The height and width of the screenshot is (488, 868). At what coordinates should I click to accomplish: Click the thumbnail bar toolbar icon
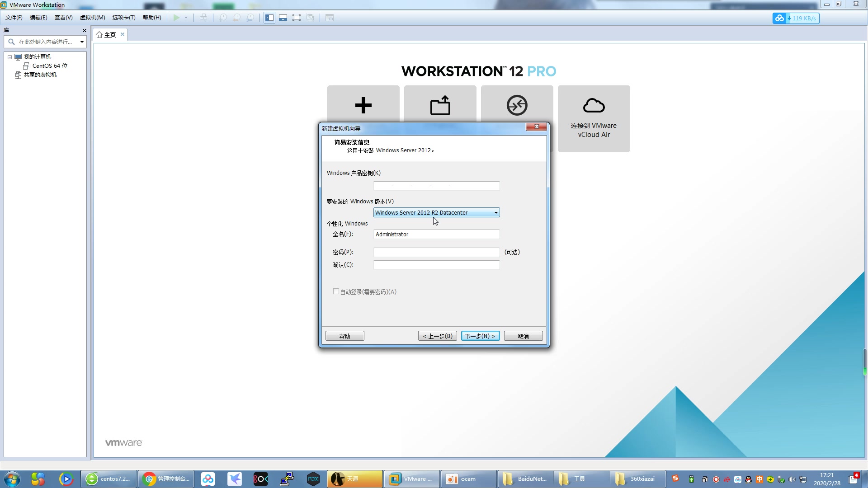pyautogui.click(x=283, y=18)
